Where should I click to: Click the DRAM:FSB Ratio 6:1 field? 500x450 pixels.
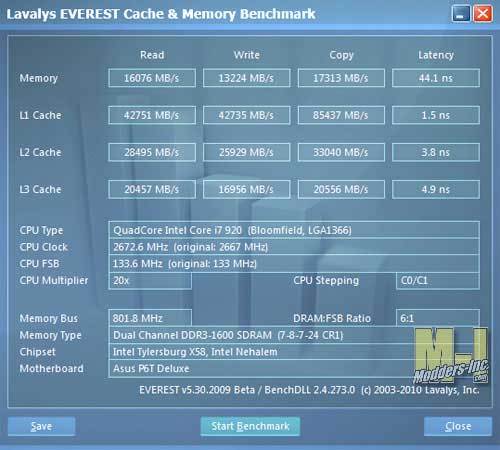pos(438,318)
